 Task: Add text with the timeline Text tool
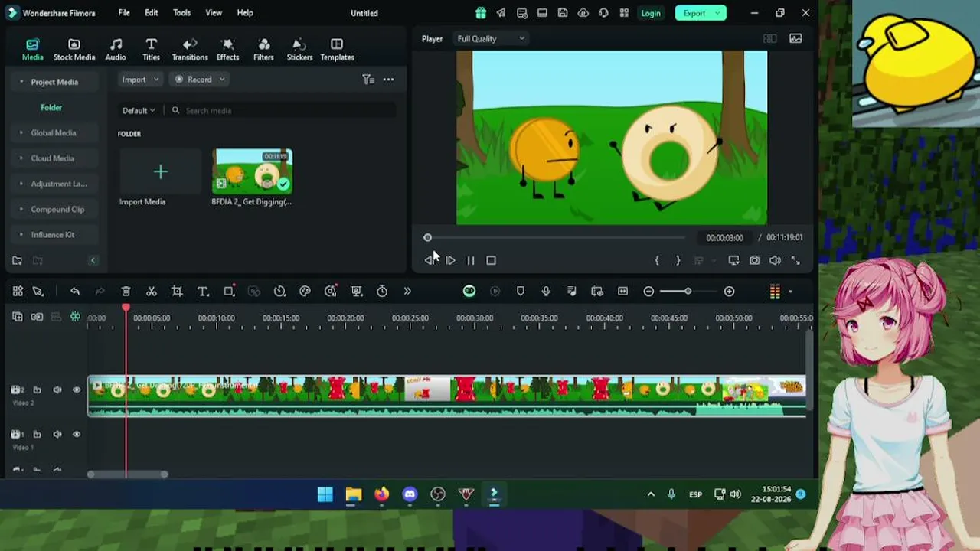click(203, 292)
